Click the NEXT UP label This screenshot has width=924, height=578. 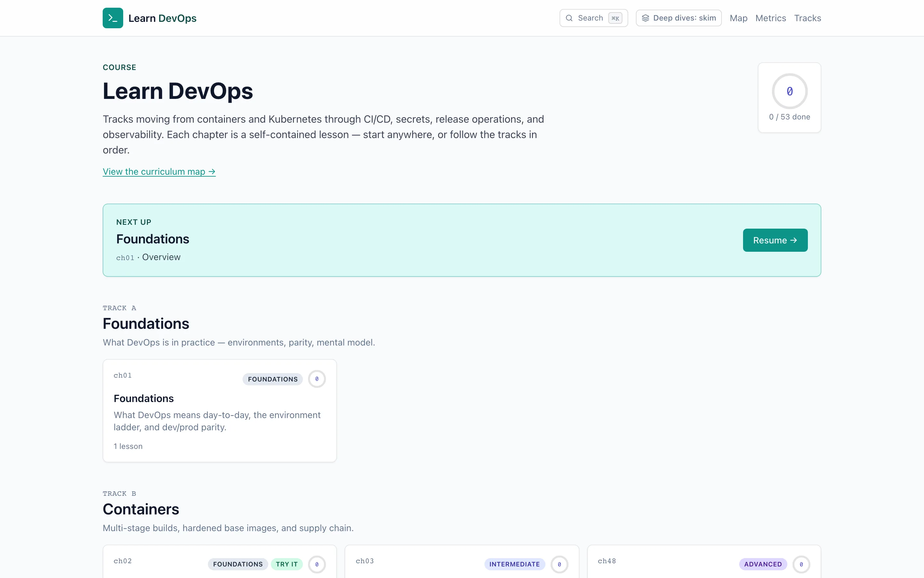tap(134, 222)
